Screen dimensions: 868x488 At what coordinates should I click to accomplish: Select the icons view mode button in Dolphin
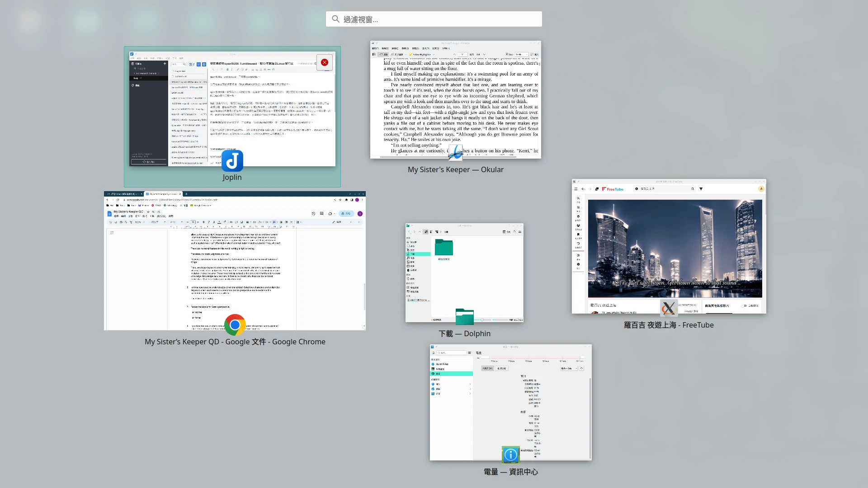pos(426,232)
